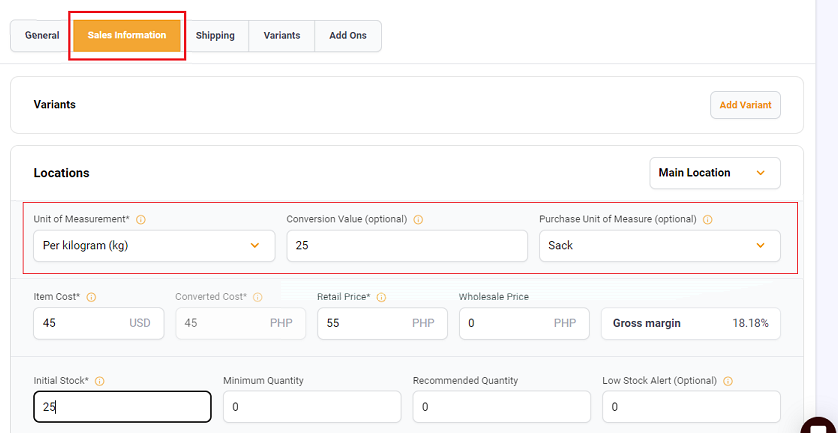Click the Retail Price info icon
This screenshot has width=838, height=433.
coord(382,297)
